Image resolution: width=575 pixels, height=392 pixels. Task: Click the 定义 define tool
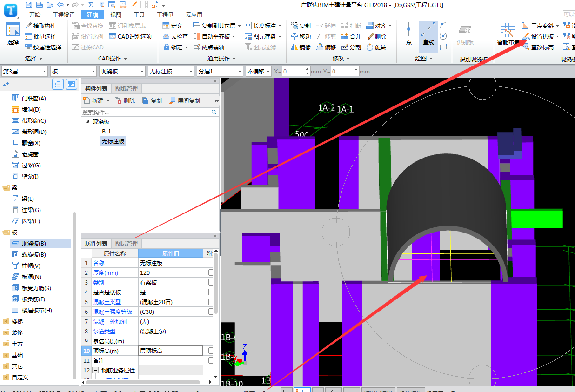173,26
